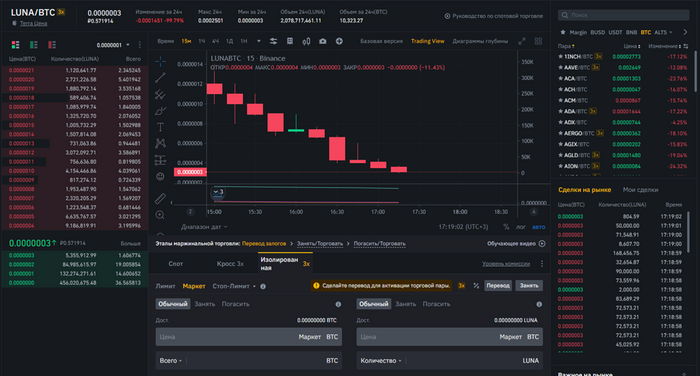Open the ALTS market filter dropdown
Image resolution: width=700 pixels, height=376 pixels.
coord(663,32)
